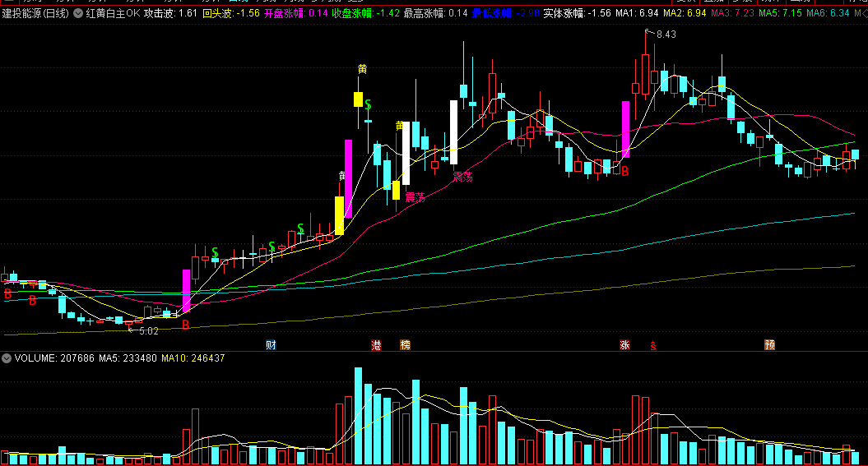Click the VOLUME: 207686 label
Image resolution: width=868 pixels, height=466 pixels.
tap(54, 358)
